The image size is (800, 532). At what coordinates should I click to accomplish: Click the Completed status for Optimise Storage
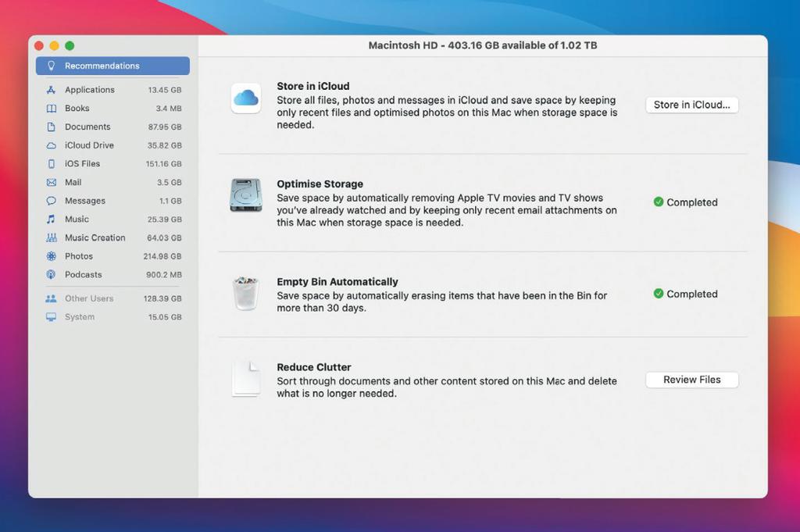tap(692, 202)
